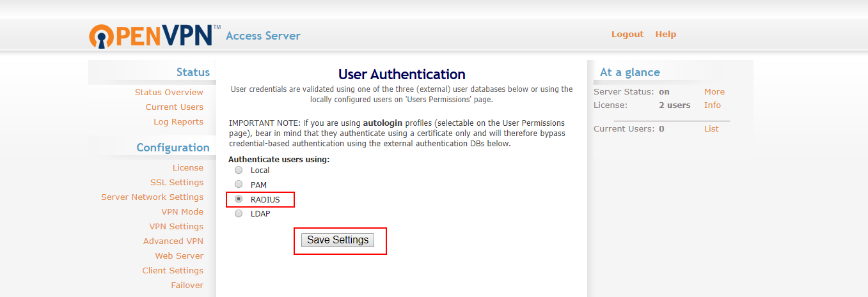Click the 'Authenticate users using:' label

279,159
